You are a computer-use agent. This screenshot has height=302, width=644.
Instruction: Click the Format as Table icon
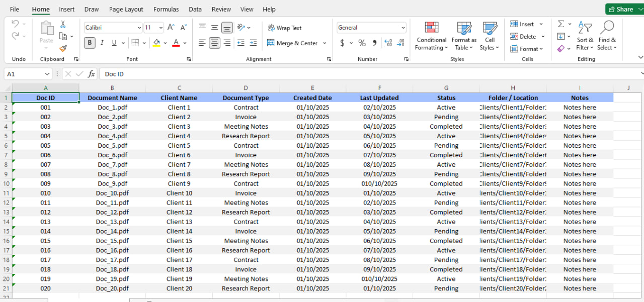coord(463,35)
